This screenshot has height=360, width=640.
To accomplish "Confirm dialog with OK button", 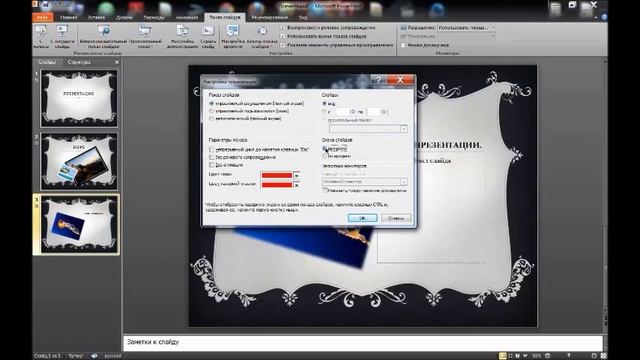I will 362,218.
